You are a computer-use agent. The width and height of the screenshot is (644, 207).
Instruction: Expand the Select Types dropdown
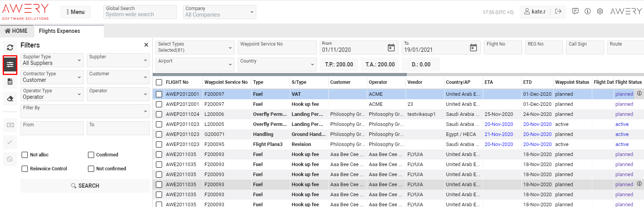pyautogui.click(x=195, y=48)
